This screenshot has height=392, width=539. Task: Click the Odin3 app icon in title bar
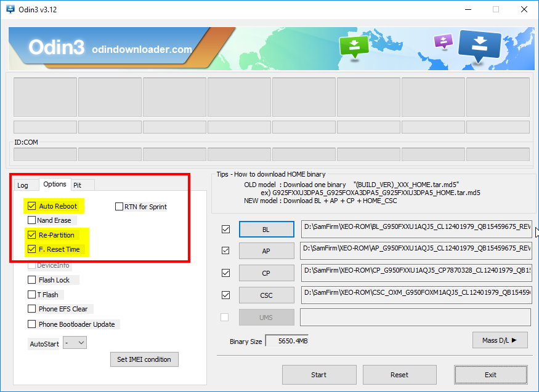pyautogui.click(x=10, y=9)
